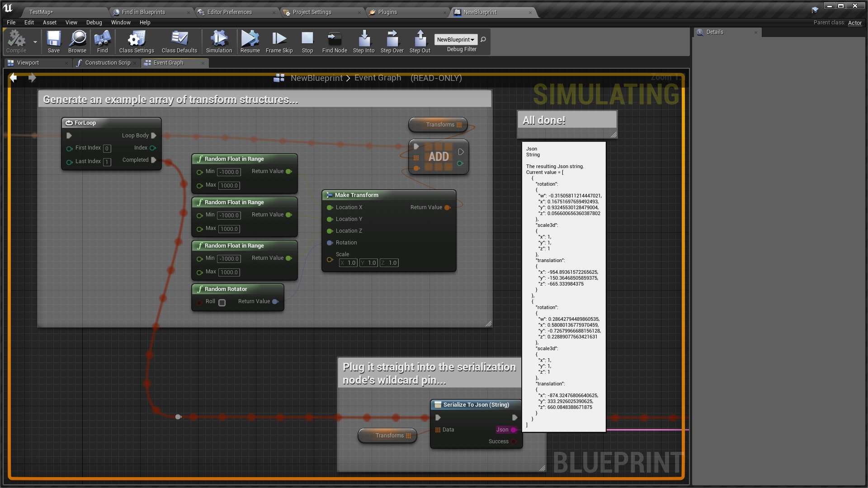
Task: Click NewBlueprint in the breadcrumb
Action: pyautogui.click(x=316, y=78)
